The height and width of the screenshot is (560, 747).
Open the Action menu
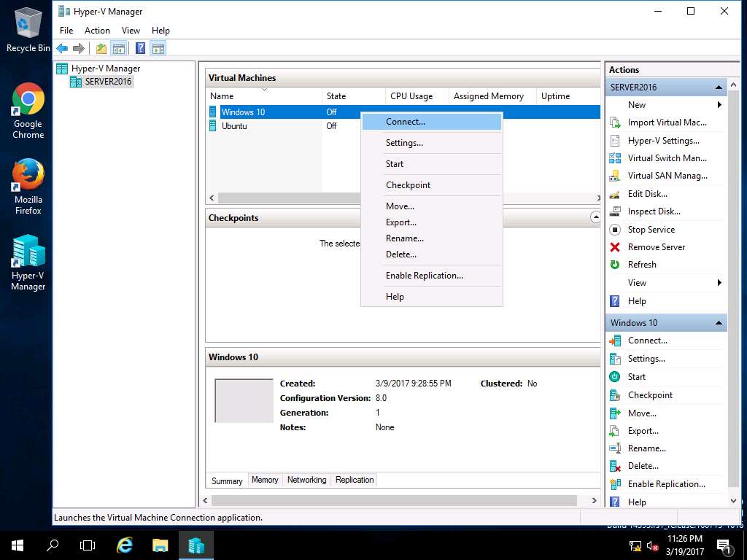coord(97,31)
